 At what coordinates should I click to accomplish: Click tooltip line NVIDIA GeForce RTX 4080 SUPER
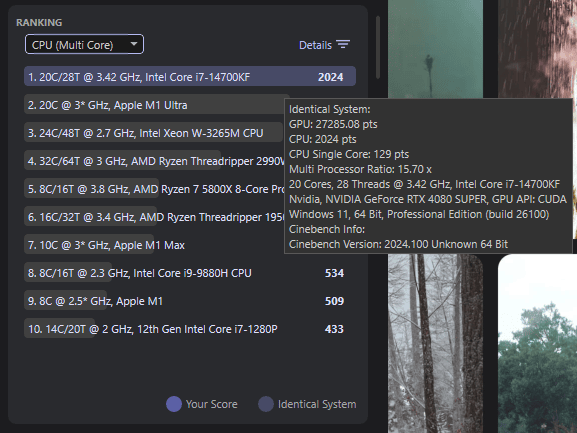point(428,199)
